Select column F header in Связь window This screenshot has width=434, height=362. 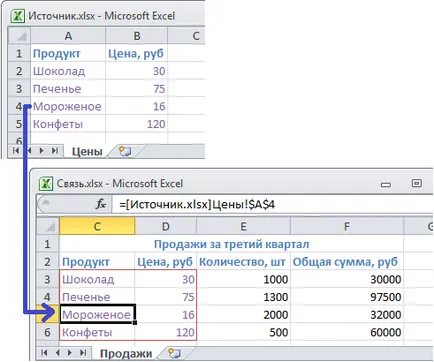coord(347,227)
